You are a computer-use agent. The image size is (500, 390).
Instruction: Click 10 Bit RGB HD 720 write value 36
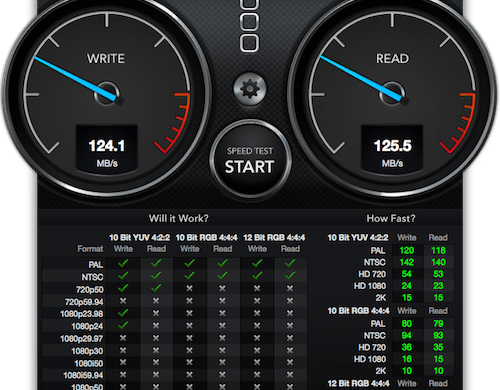click(x=407, y=347)
